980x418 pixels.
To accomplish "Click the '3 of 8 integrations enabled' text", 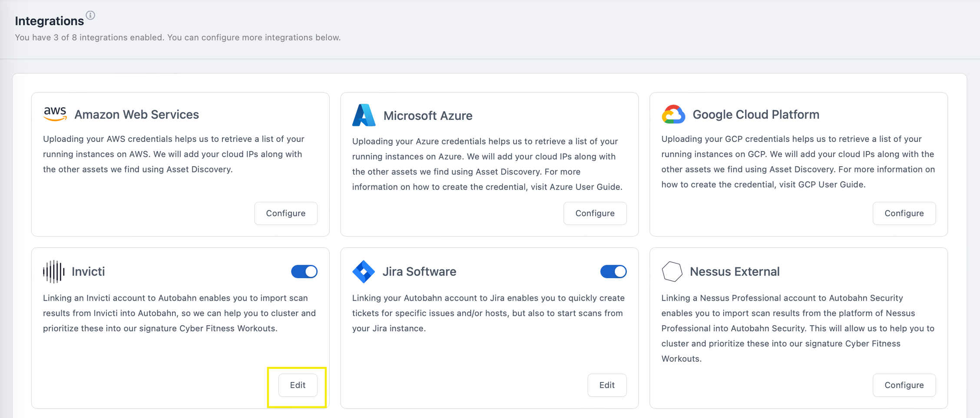I will [109, 37].
